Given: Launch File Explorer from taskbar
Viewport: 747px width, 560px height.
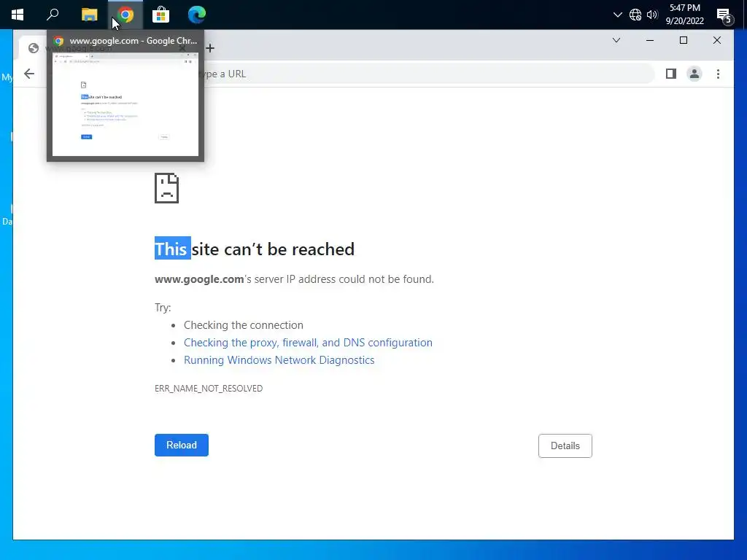Looking at the screenshot, I should [89, 15].
